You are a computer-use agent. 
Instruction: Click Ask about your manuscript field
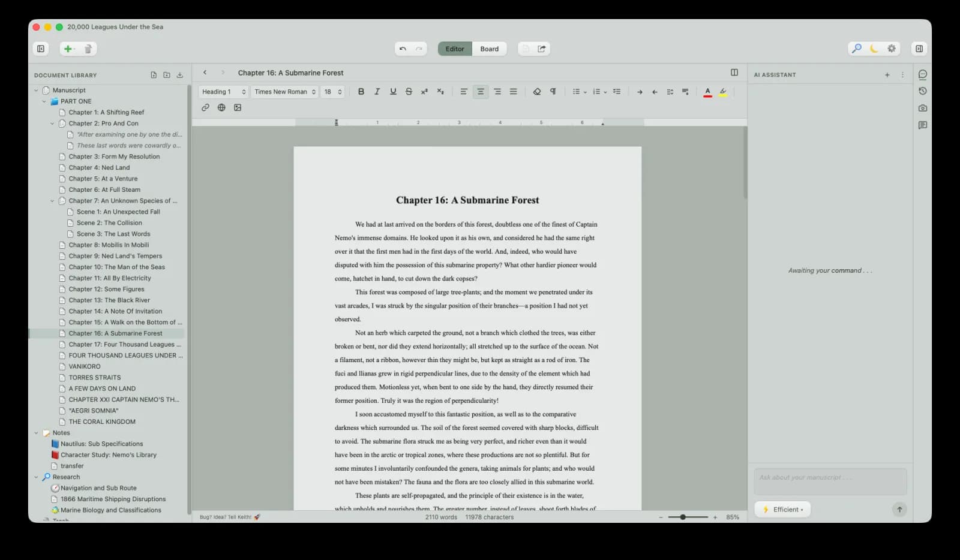pos(830,481)
